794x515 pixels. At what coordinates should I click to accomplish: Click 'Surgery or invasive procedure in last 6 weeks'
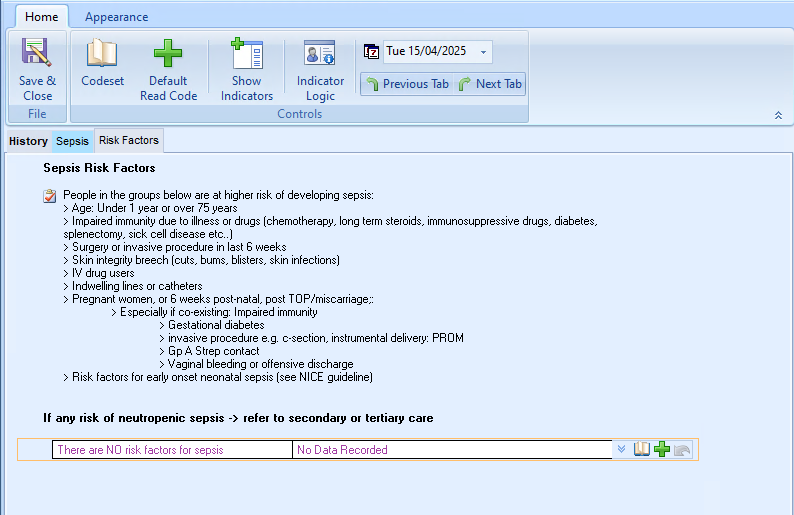tap(175, 247)
